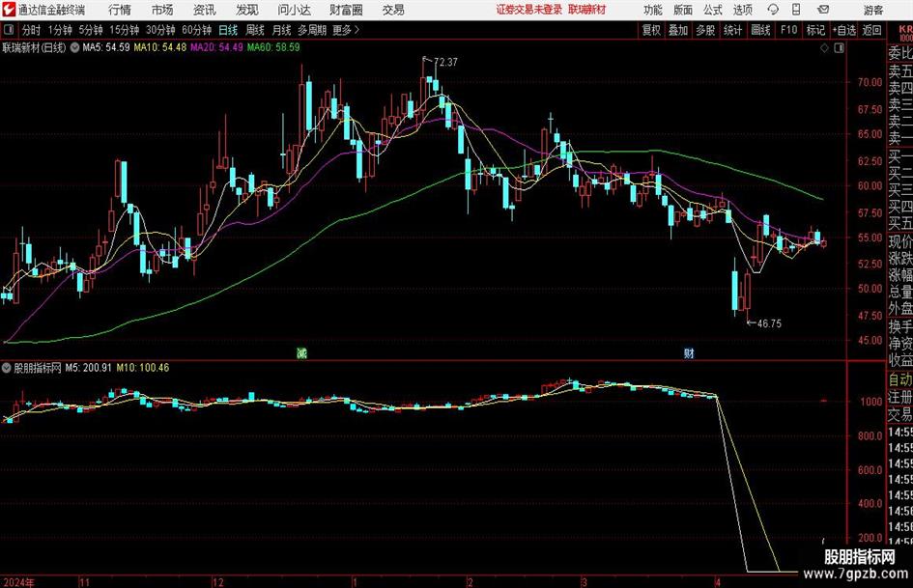913x588 pixels.
Task: Click the M10: 100.46 indicator value
Action: pos(143,368)
